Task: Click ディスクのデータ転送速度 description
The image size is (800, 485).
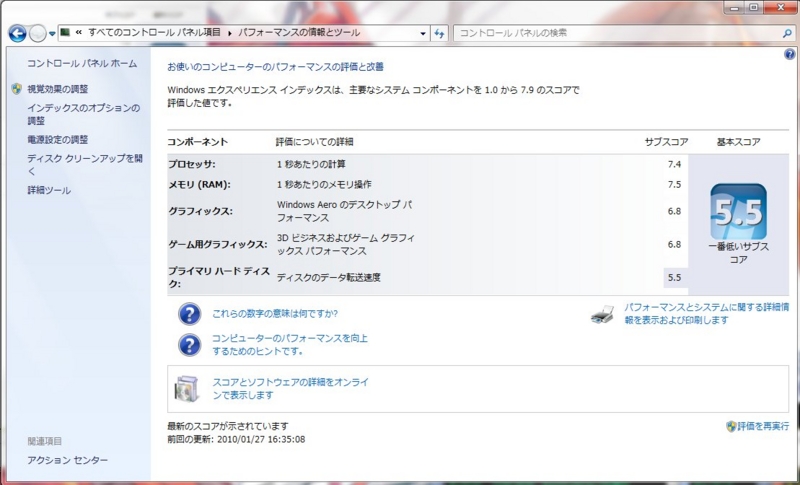Action: click(x=329, y=278)
